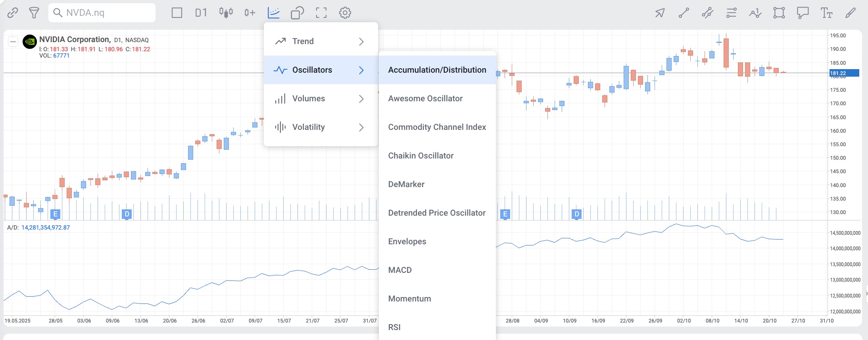Click the D dividend marker near 10/09

click(x=576, y=214)
